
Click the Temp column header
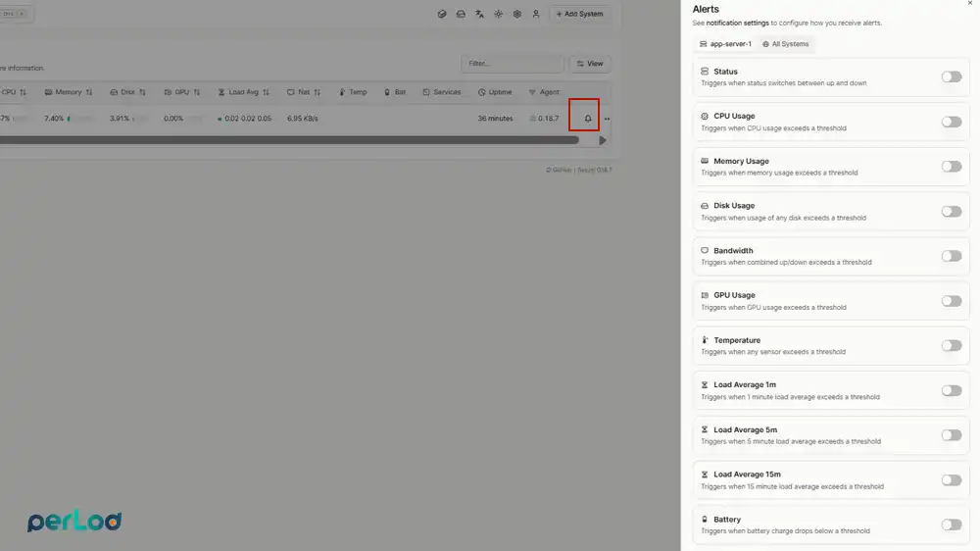point(353,92)
